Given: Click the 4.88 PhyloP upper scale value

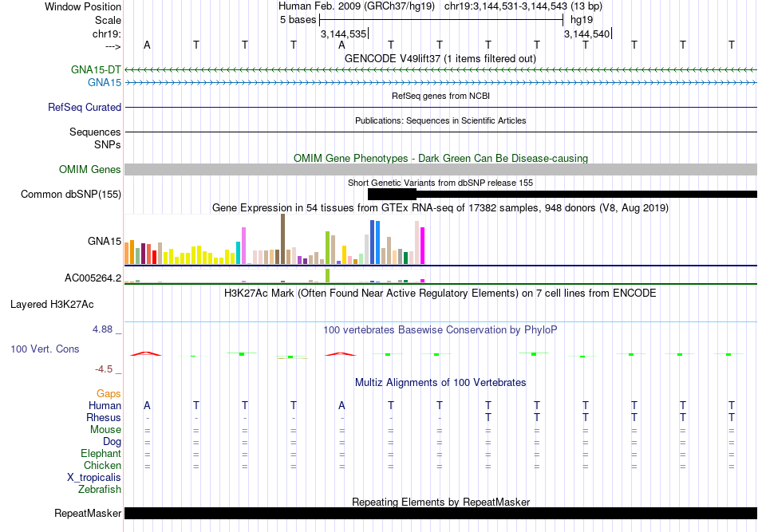Looking at the screenshot, I should [x=102, y=329].
